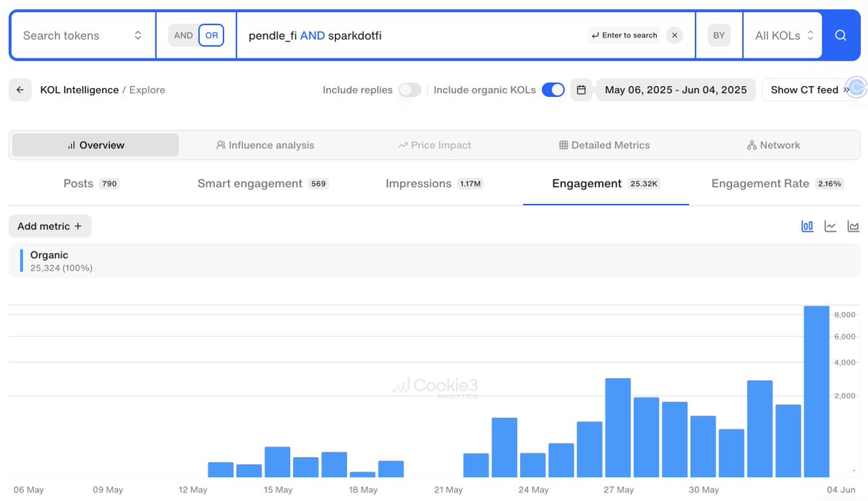This screenshot has width=868, height=501.
Task: Toggle the Include replies switch
Action: point(409,90)
